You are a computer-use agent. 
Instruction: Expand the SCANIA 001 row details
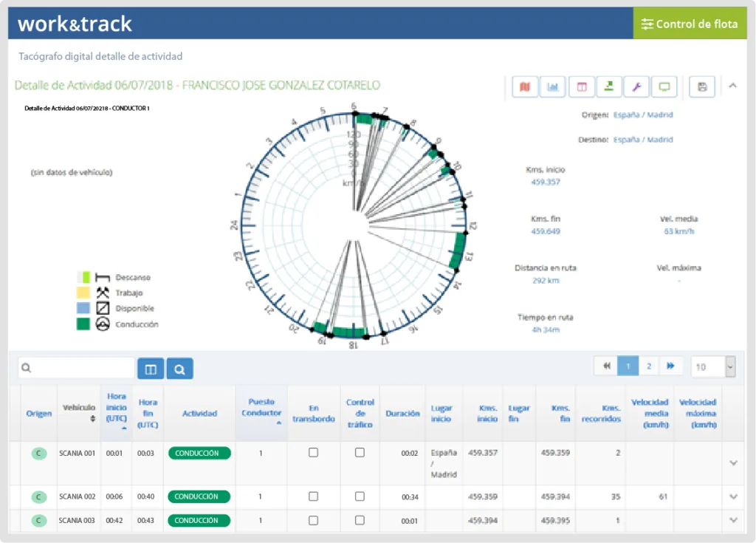[733, 462]
